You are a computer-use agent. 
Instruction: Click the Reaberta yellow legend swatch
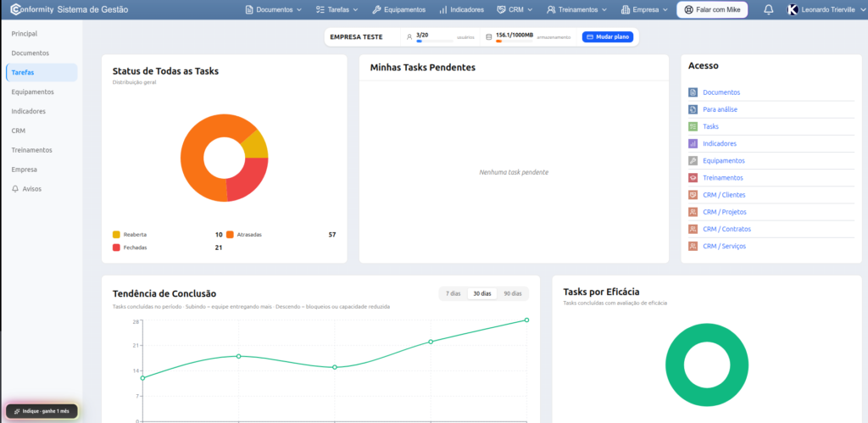pyautogui.click(x=116, y=235)
